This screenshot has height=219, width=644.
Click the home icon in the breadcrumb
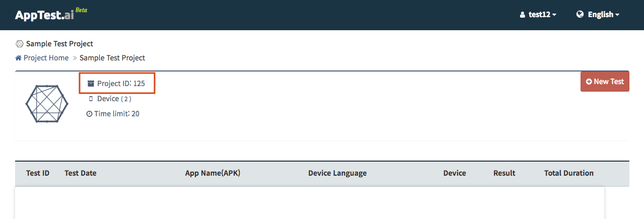tap(19, 58)
